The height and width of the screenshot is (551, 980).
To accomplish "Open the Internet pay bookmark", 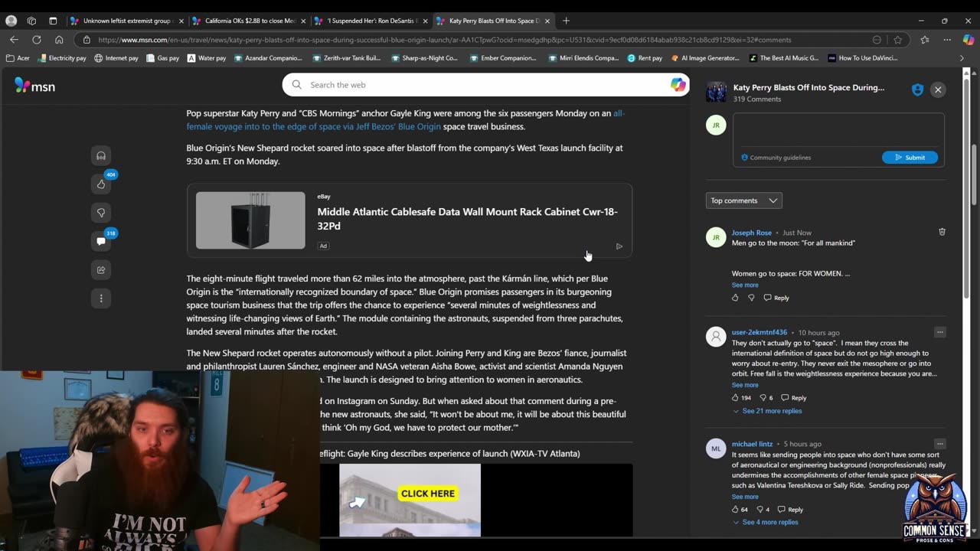I will [116, 58].
